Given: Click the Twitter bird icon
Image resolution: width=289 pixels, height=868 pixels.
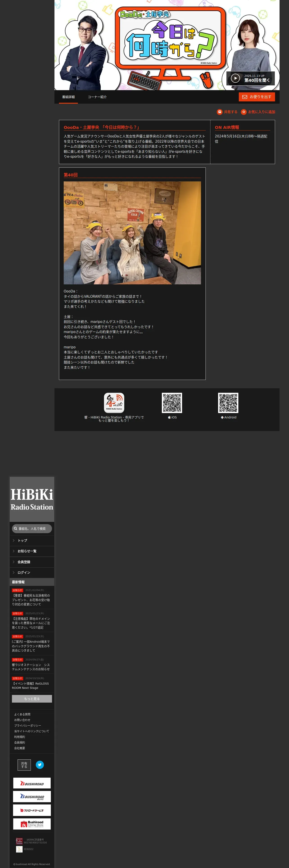Looking at the screenshot, I should (40, 765).
